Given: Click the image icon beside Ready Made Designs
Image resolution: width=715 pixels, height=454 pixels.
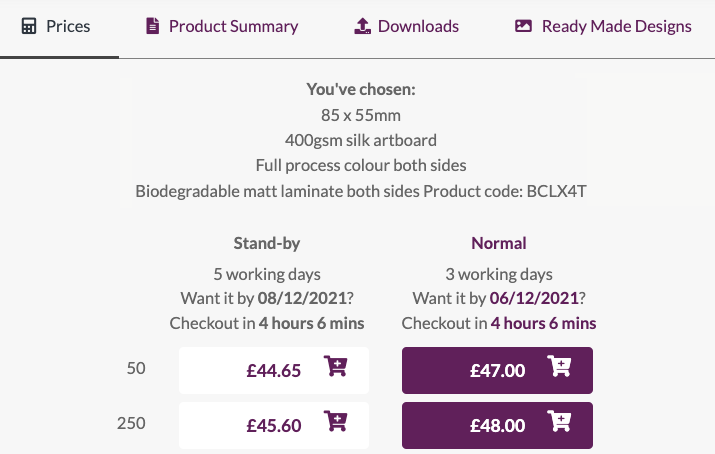Looking at the screenshot, I should tap(523, 26).
